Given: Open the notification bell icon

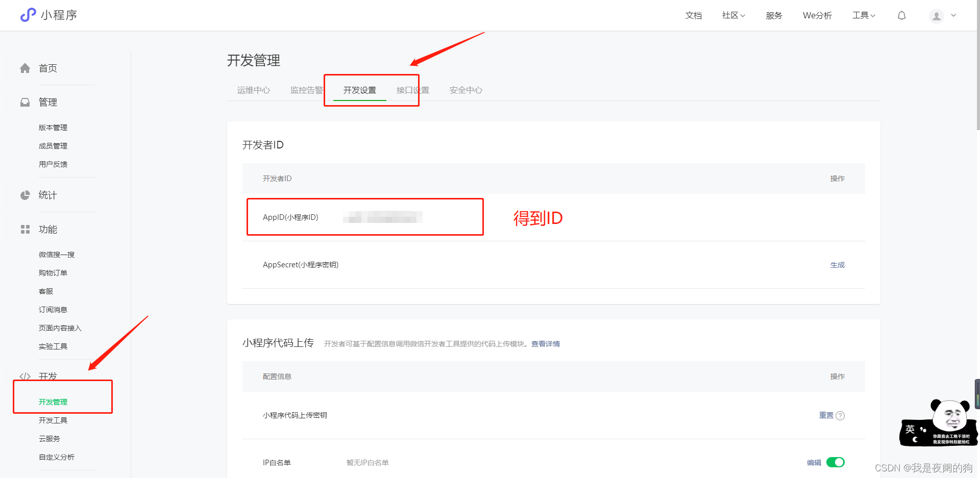Looking at the screenshot, I should click(x=901, y=16).
